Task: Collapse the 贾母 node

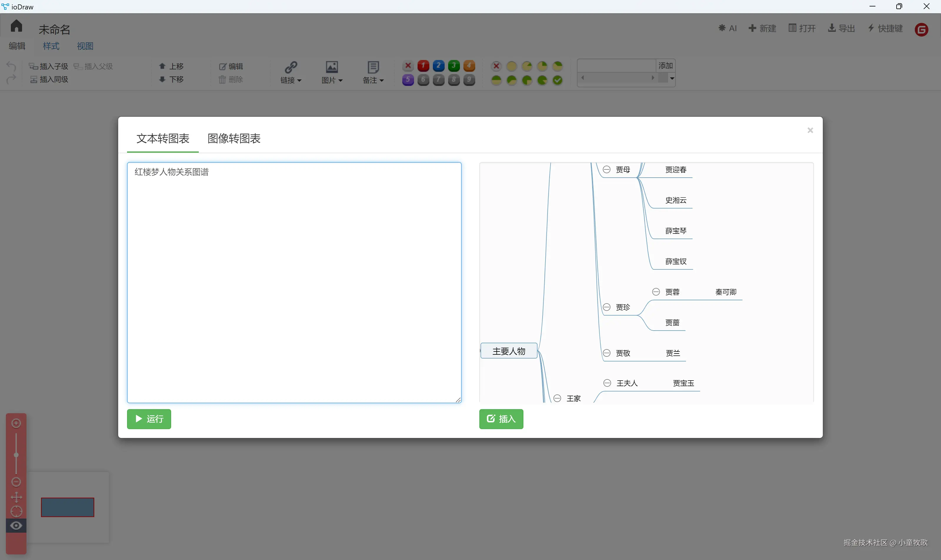Action: [607, 170]
